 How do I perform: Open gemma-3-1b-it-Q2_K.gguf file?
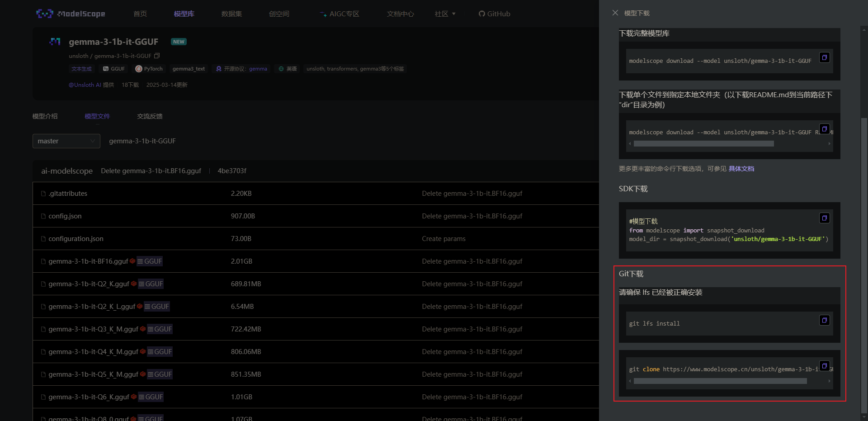point(89,284)
